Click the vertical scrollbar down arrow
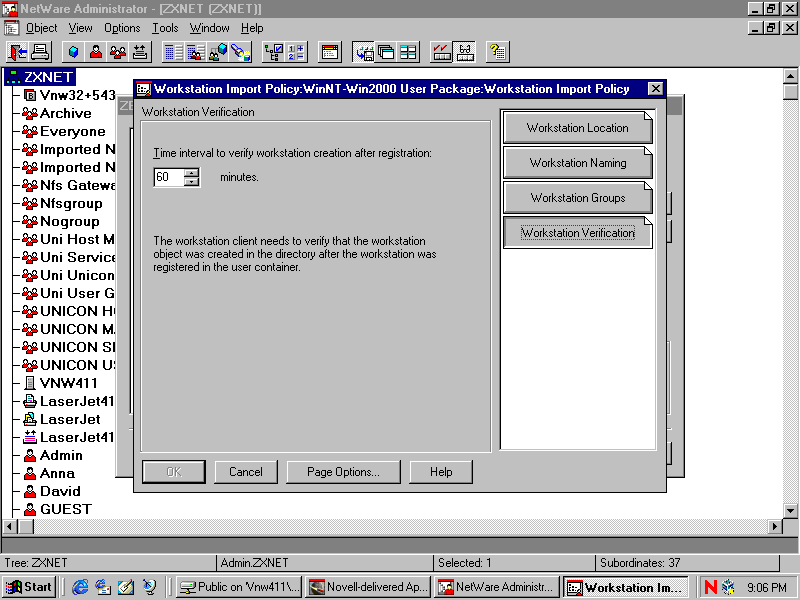The image size is (800, 600). (x=790, y=510)
